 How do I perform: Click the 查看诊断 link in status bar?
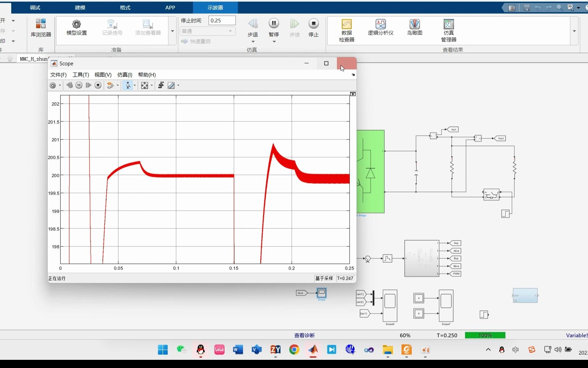(305, 335)
